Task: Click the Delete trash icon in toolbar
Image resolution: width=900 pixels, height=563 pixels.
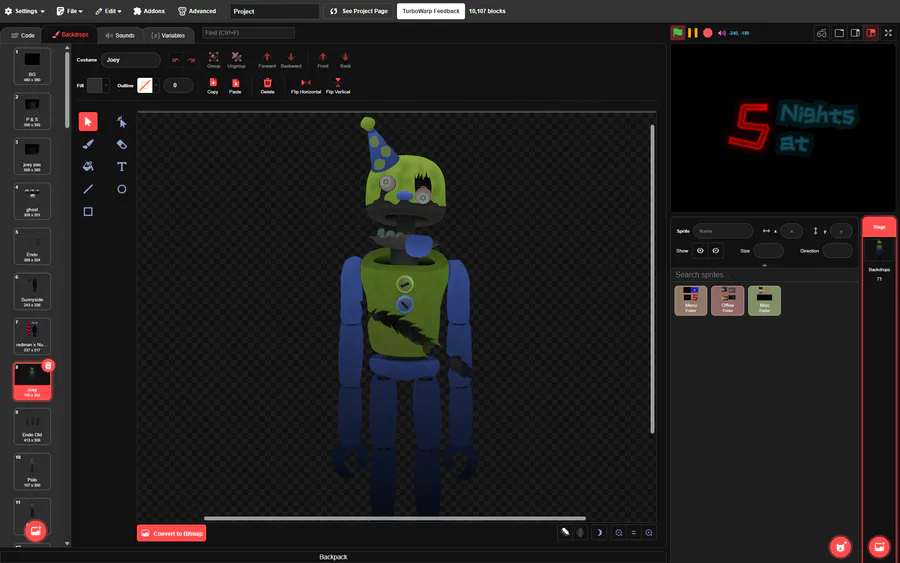Action: [x=267, y=86]
